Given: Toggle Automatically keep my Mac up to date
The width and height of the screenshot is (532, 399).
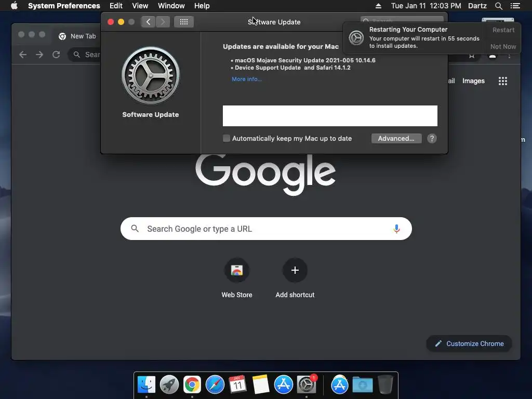Looking at the screenshot, I should (227, 138).
